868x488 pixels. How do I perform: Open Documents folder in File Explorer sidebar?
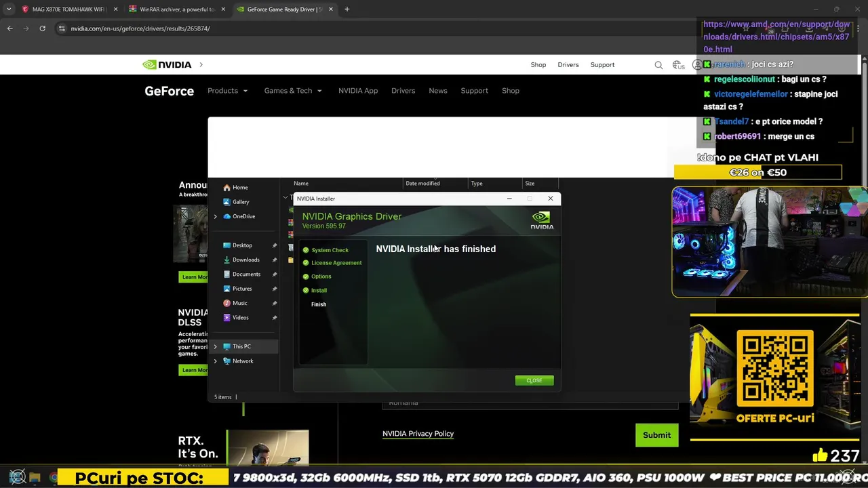click(241, 274)
